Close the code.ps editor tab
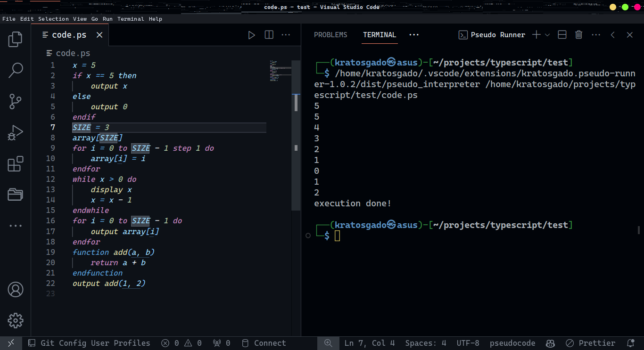Viewport: 644px width, 350px height. click(x=99, y=35)
